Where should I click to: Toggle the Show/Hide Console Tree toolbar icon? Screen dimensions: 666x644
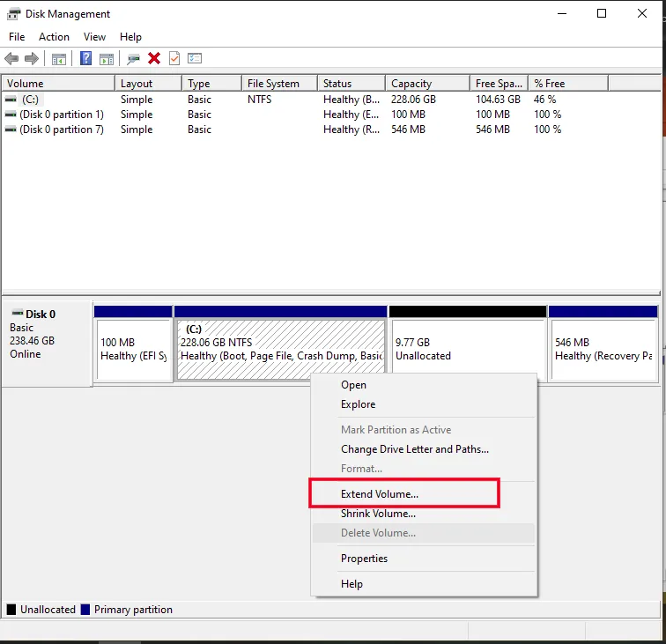(59, 59)
